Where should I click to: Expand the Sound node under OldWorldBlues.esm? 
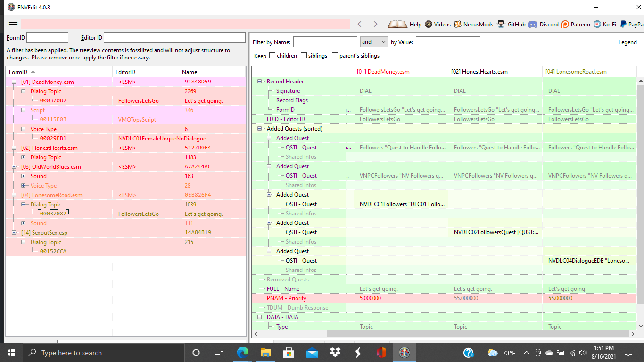(24, 176)
